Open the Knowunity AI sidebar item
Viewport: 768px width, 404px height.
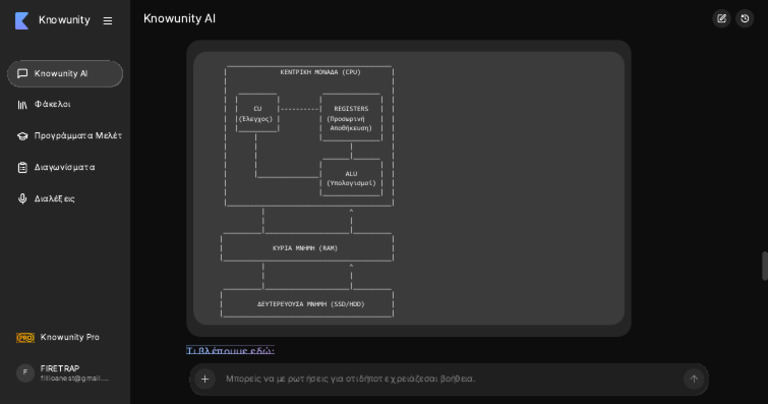(65, 74)
